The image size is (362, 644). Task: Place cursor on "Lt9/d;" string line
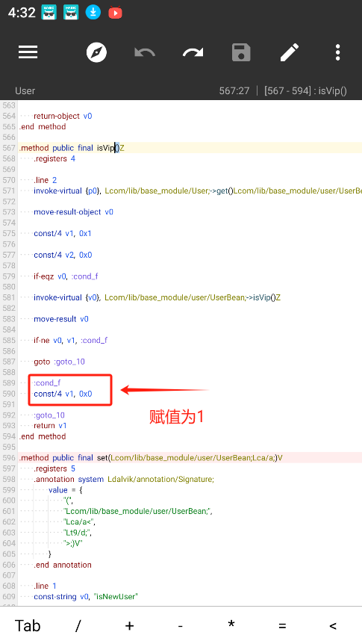78,532
